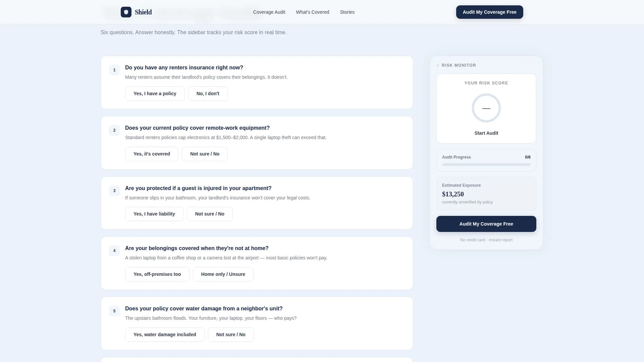Click the Audit Progress bar
This screenshot has height=362, width=644.
(486, 165)
